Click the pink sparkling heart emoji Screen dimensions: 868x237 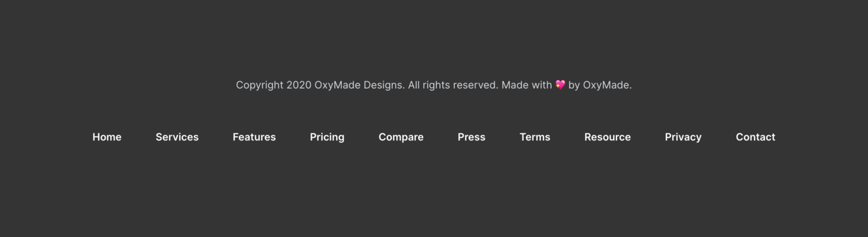(x=560, y=85)
